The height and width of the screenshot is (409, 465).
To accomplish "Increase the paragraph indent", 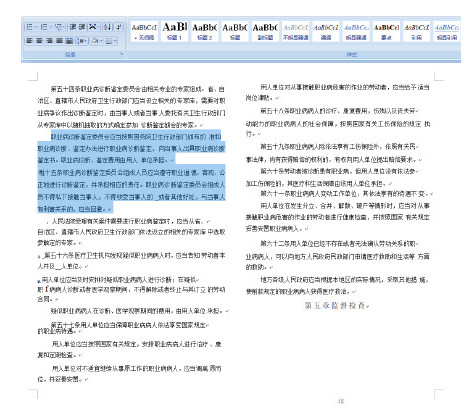I will (x=82, y=27).
